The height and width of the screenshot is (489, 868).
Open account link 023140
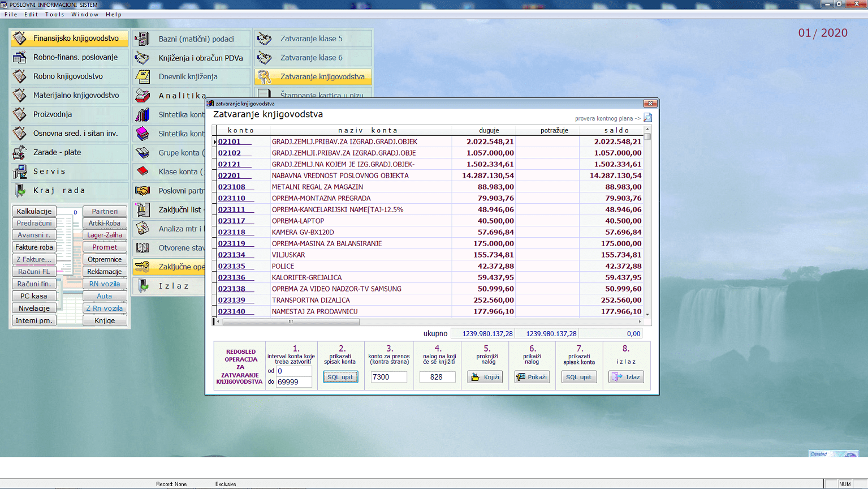click(x=232, y=311)
